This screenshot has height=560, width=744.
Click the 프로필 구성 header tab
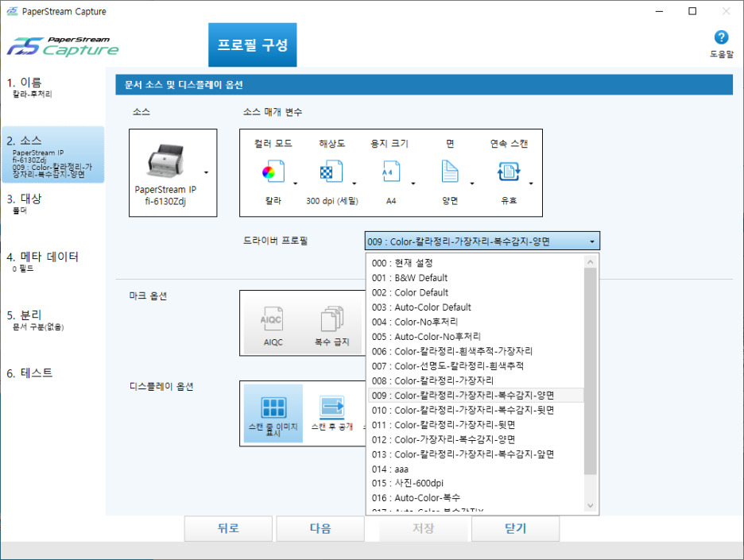coord(253,45)
